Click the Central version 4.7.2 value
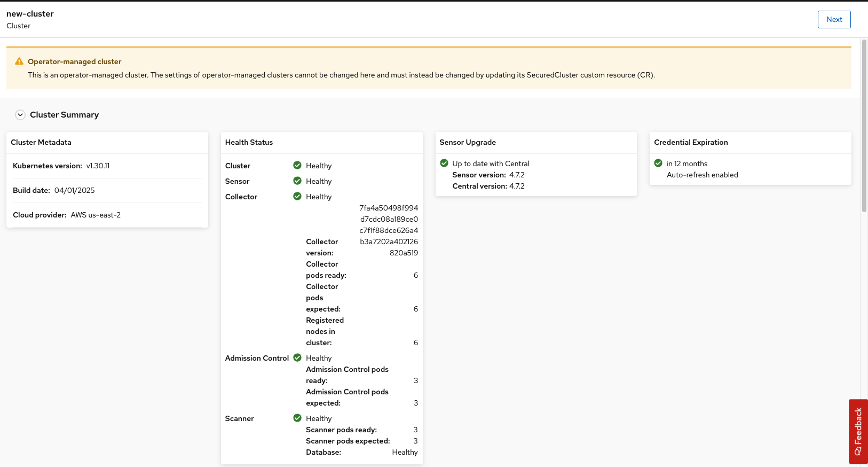Viewport: 868px width, 467px height. [517, 186]
